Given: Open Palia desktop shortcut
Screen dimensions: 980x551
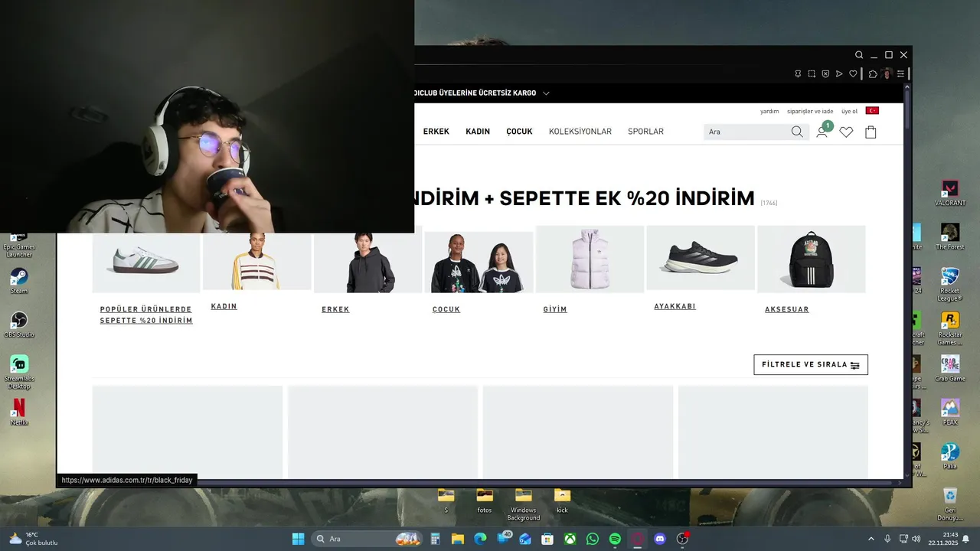Looking at the screenshot, I should pyautogui.click(x=950, y=456).
